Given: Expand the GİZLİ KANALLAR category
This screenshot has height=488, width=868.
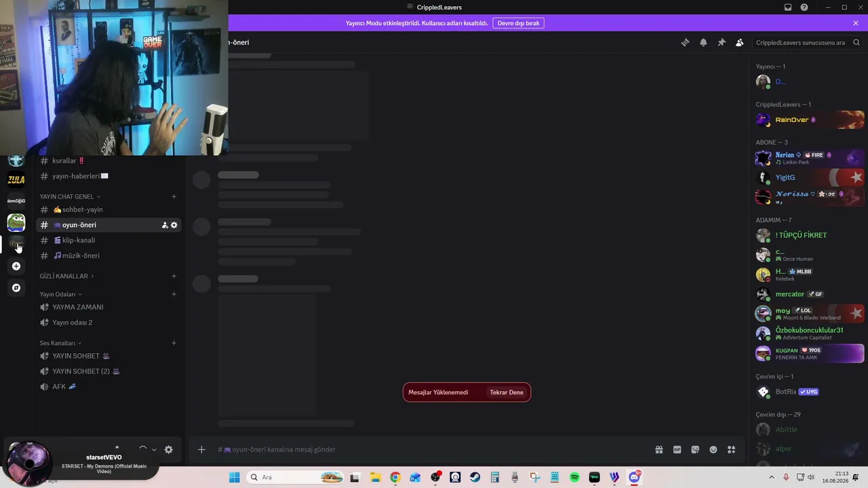Looking at the screenshot, I should click(66, 277).
